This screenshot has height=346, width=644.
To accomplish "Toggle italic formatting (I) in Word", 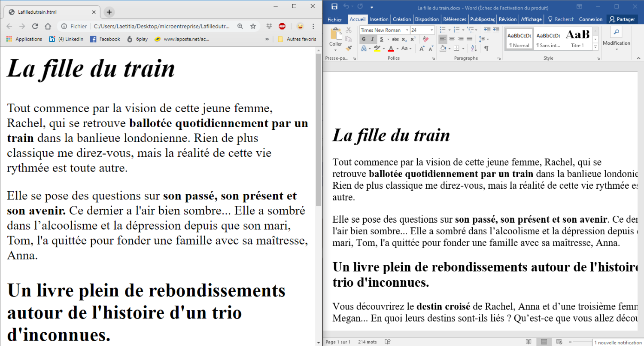I will (x=372, y=39).
